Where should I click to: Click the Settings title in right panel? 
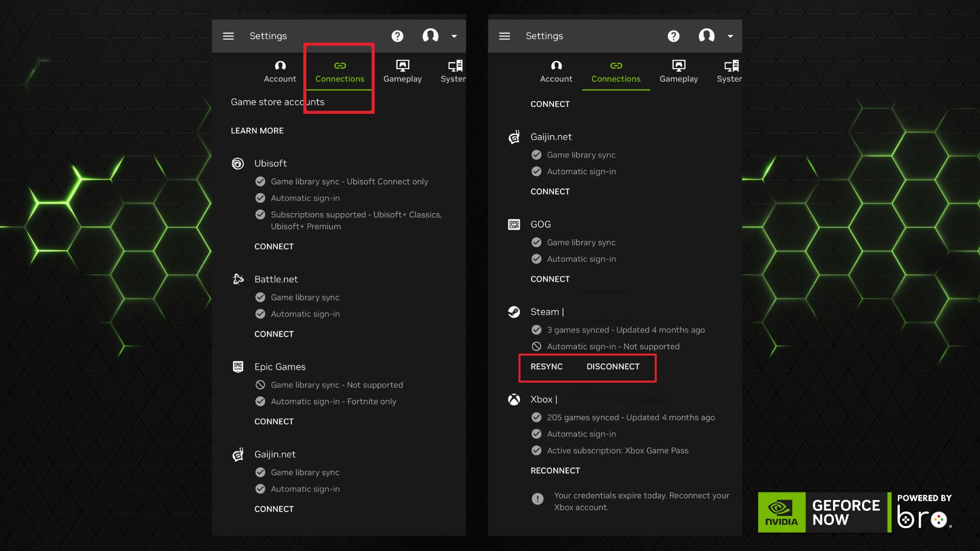coord(544,36)
